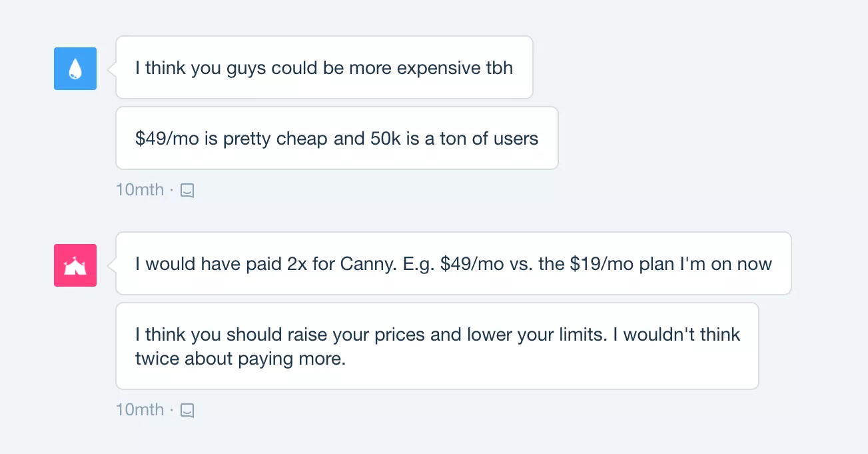The image size is (868, 454).
Task: Click the '50k' text in the second message
Action: [x=382, y=139]
